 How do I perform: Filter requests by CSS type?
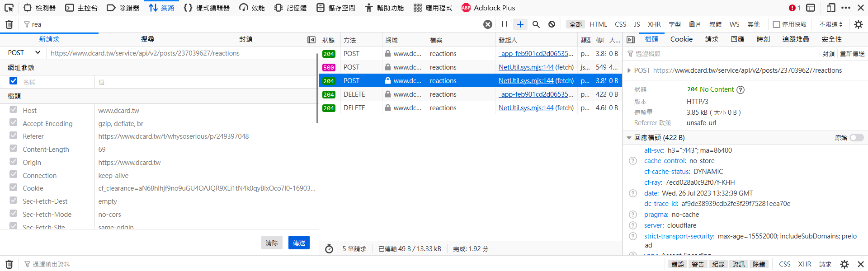621,24
